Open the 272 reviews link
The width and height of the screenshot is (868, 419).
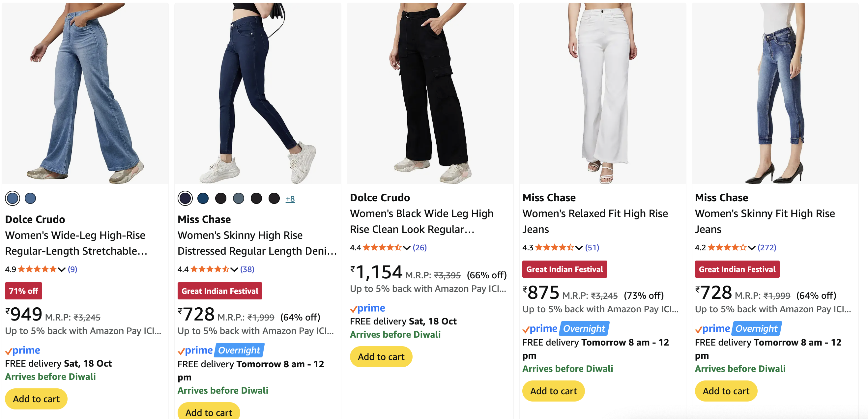(x=767, y=248)
